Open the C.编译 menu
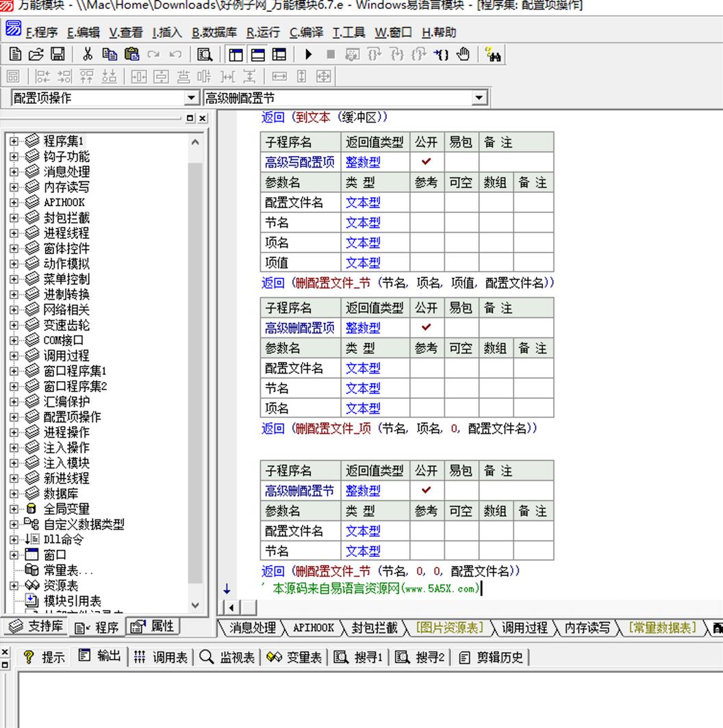The height and width of the screenshot is (728, 723). click(x=306, y=33)
